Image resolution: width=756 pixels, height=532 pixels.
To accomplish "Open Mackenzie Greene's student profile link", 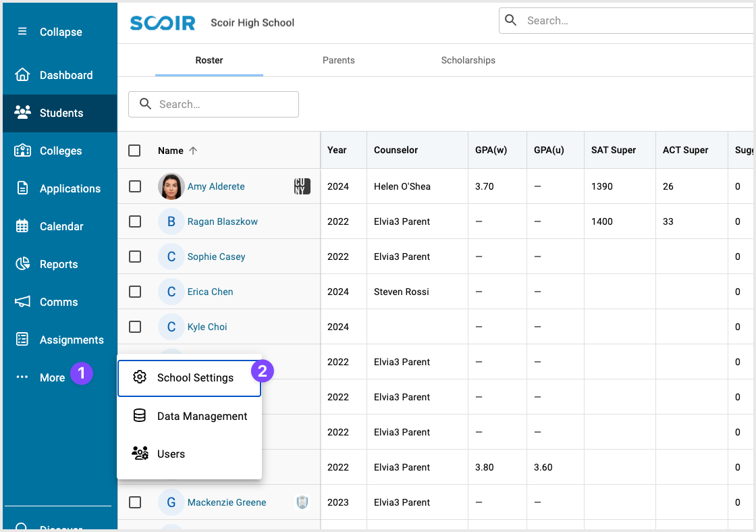I will [x=227, y=502].
